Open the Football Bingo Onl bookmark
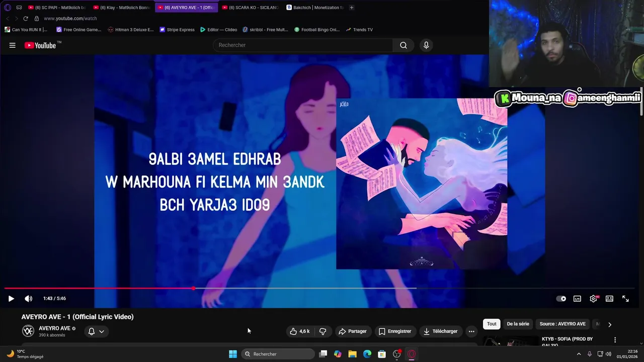 pos(317,30)
